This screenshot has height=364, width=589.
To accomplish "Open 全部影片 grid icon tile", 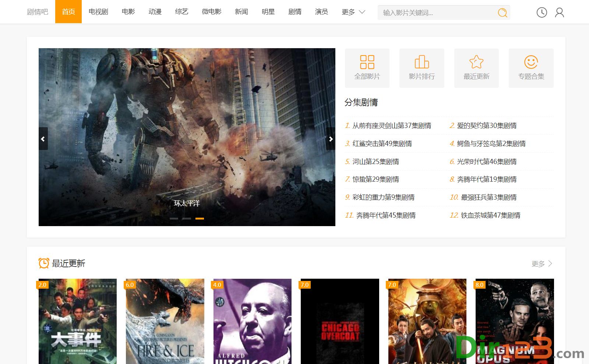I will point(367,68).
